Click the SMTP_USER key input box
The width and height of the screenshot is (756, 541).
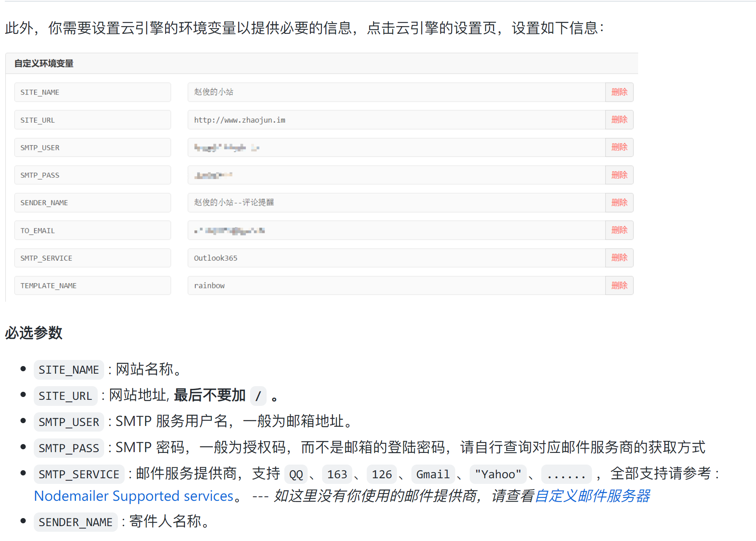coord(92,148)
